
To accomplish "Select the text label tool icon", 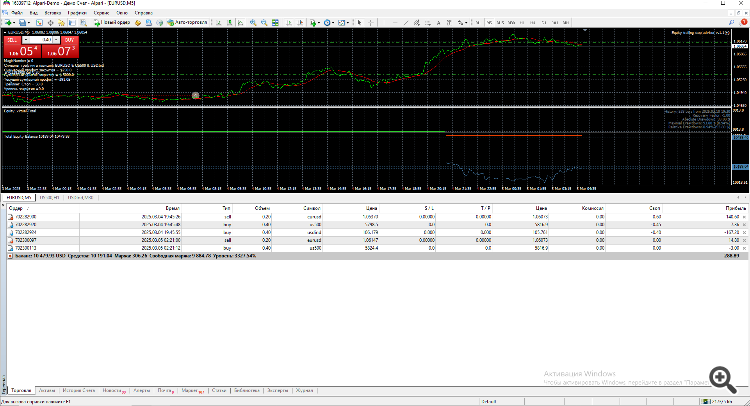I will coord(438,22).
